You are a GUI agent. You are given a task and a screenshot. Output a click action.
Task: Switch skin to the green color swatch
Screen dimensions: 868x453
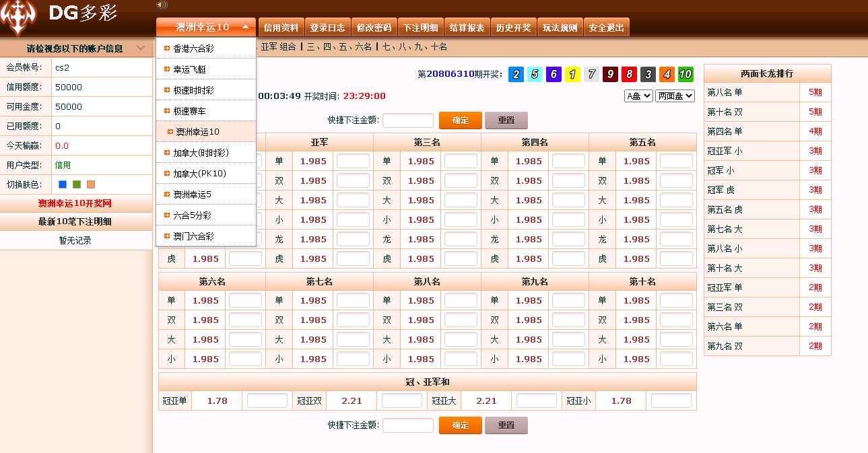click(77, 184)
